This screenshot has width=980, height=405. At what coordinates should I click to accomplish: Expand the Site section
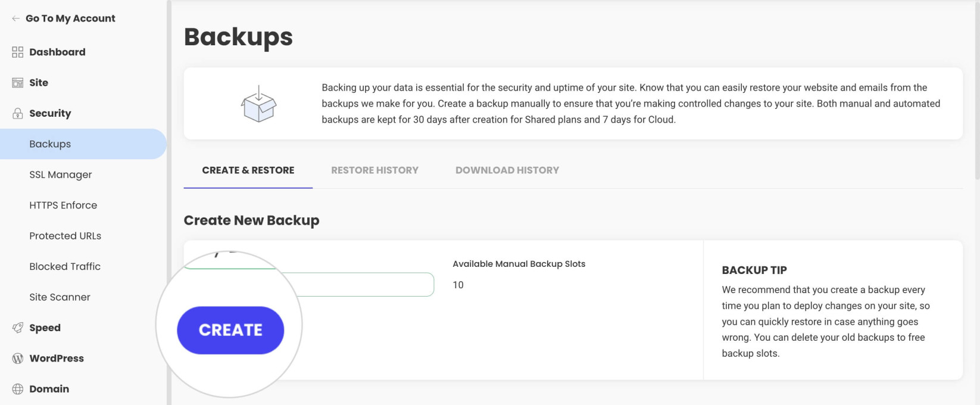click(x=39, y=83)
